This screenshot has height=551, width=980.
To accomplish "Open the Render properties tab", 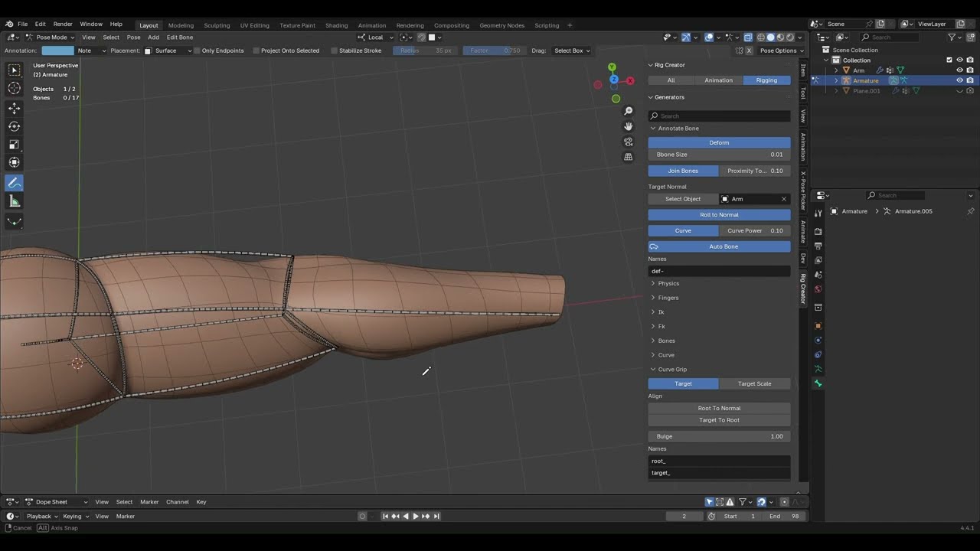I will pyautogui.click(x=818, y=231).
